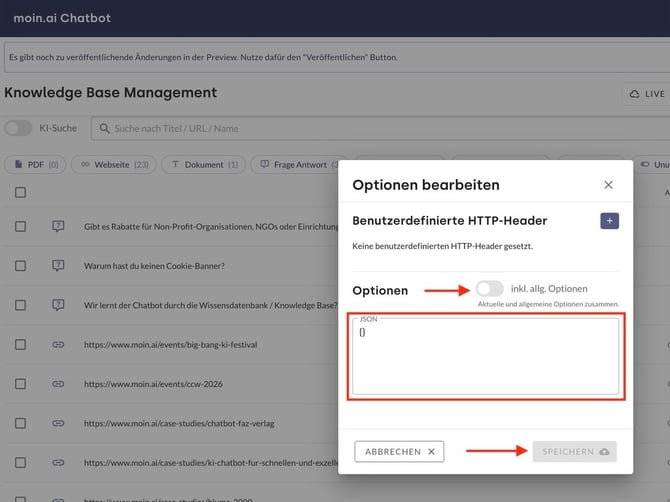Enable the KI-Suche toggle

coord(18,128)
